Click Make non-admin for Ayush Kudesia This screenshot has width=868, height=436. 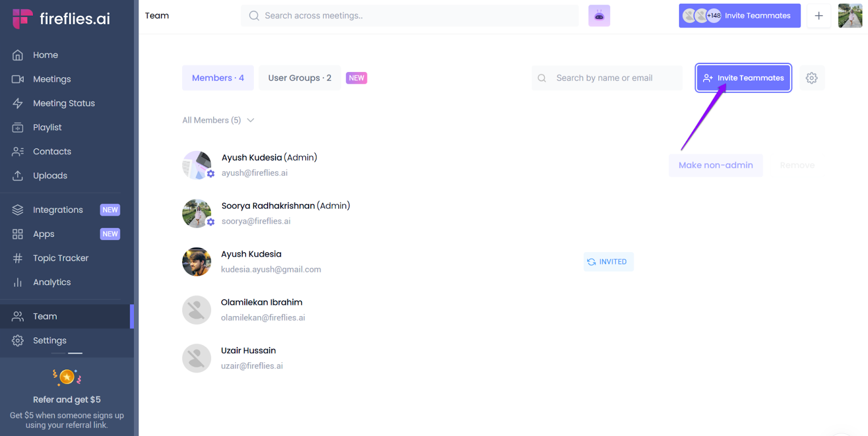[x=716, y=165]
